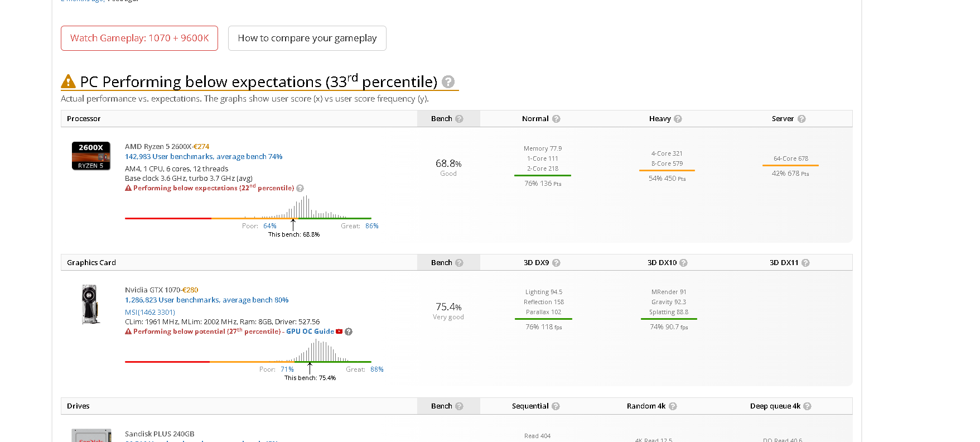Image resolution: width=980 pixels, height=442 pixels.
Task: Click help icon next to Processor Bench
Action: point(459,119)
